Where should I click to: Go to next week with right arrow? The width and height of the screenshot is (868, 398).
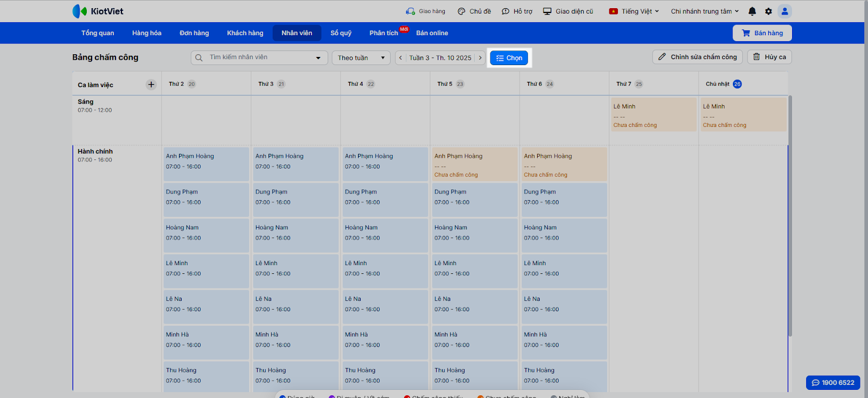click(x=480, y=58)
